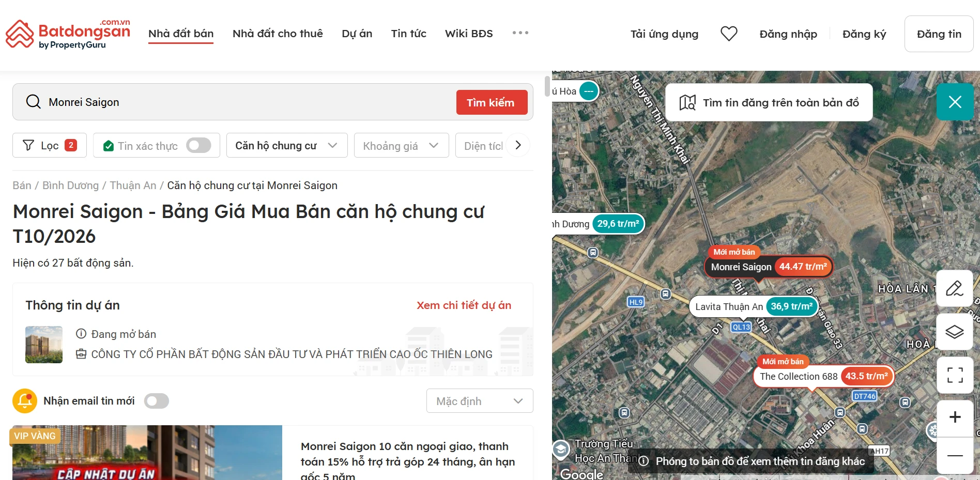
Task: Open the Batdongsan home logo
Action: tap(68, 34)
